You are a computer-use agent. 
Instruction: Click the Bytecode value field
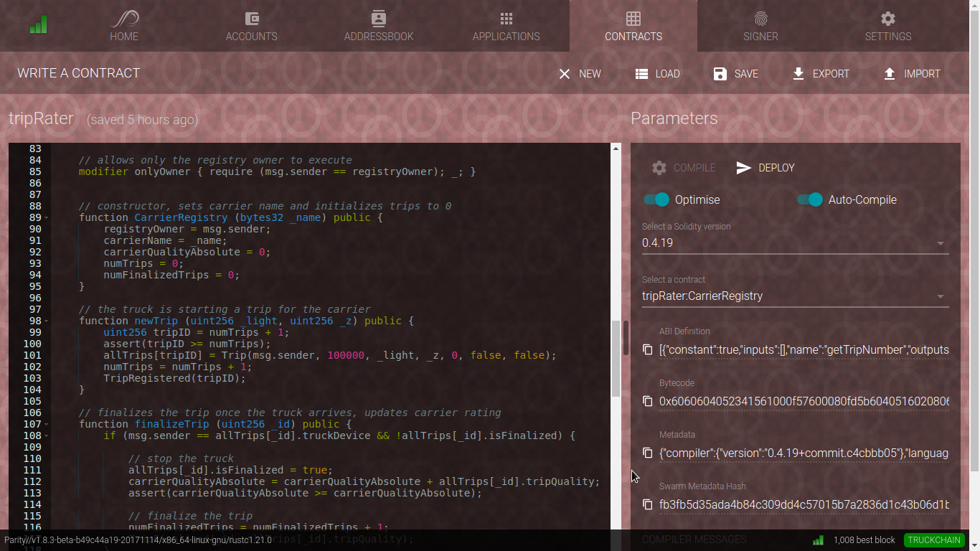pyautogui.click(x=804, y=402)
